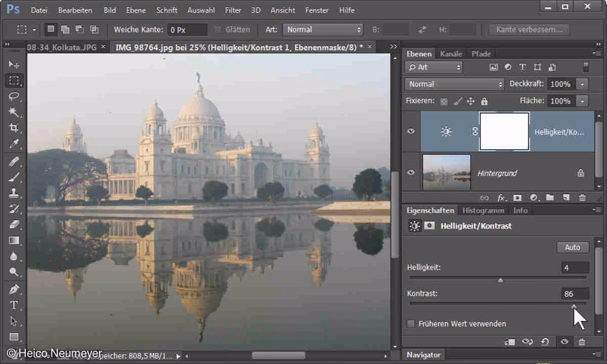
Task: Click the Helligkeit slider handle
Action: point(500,281)
